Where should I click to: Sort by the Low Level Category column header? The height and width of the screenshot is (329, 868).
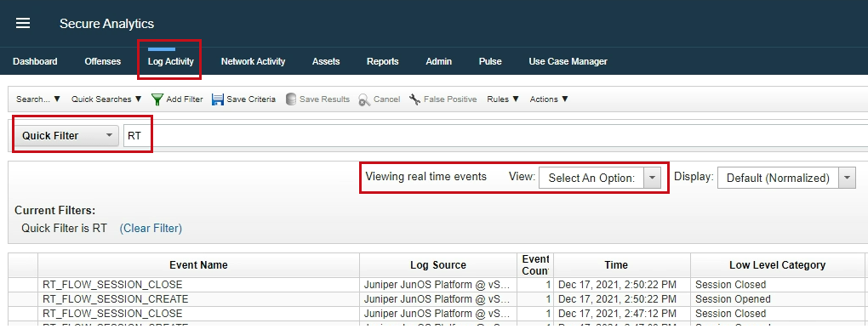[x=777, y=265]
